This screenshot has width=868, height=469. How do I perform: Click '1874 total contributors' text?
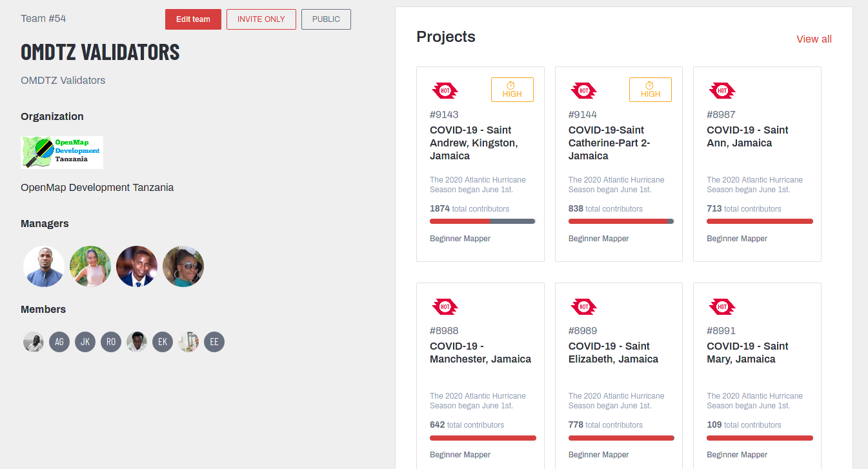[x=470, y=208]
